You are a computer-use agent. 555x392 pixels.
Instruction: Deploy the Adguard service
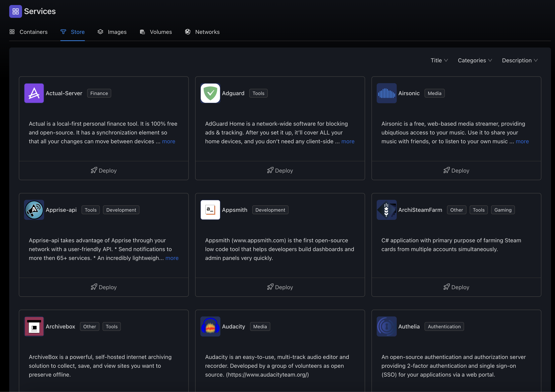[x=280, y=171]
